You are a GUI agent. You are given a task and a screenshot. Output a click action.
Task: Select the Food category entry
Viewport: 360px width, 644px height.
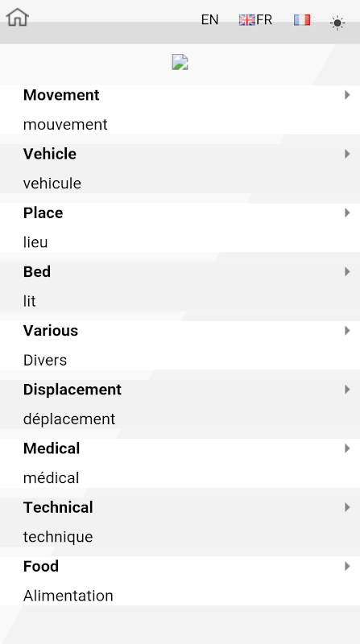pos(180,580)
